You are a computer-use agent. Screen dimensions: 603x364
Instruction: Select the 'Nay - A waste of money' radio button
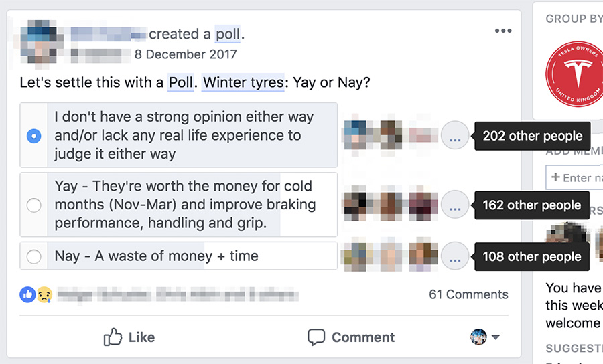click(x=33, y=256)
